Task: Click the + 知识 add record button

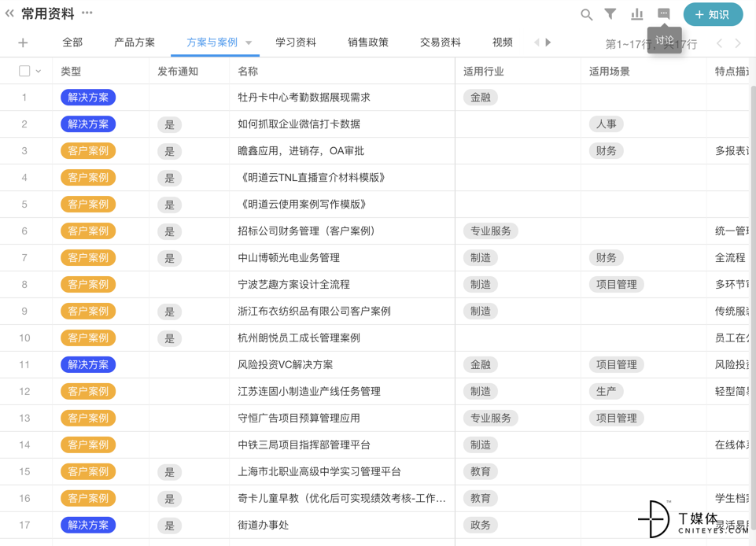Action: pyautogui.click(x=713, y=14)
